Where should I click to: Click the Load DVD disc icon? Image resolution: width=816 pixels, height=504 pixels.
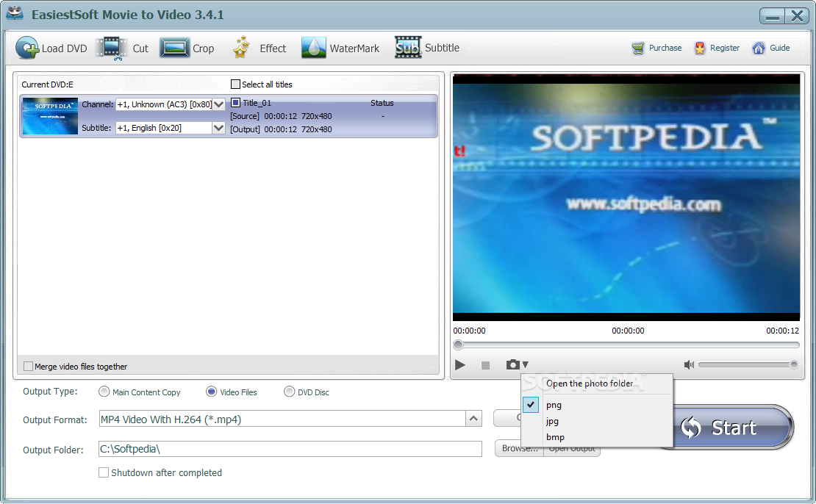[x=27, y=48]
